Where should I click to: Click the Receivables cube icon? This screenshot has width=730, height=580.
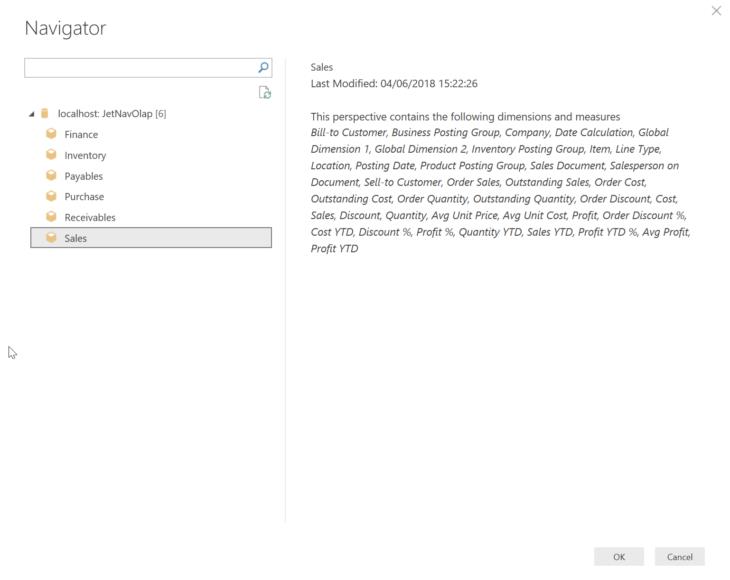51,217
